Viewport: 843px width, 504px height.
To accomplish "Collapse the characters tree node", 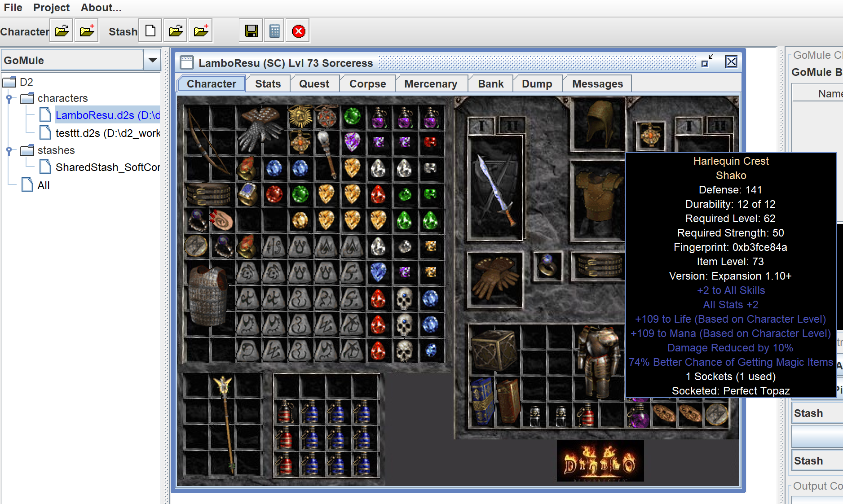I will (9, 98).
